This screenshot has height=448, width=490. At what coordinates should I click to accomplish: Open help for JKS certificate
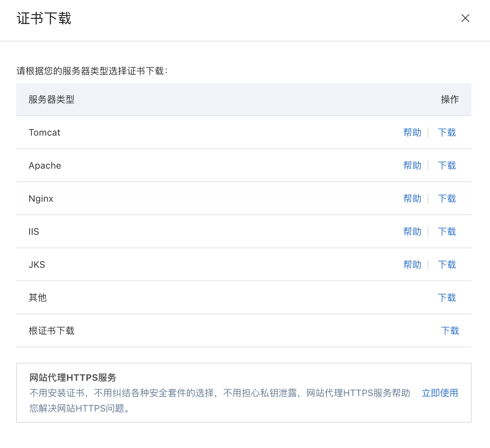pyautogui.click(x=412, y=265)
